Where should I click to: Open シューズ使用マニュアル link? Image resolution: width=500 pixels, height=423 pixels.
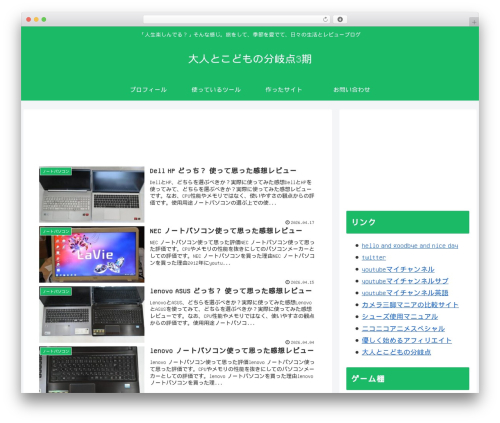click(x=400, y=316)
